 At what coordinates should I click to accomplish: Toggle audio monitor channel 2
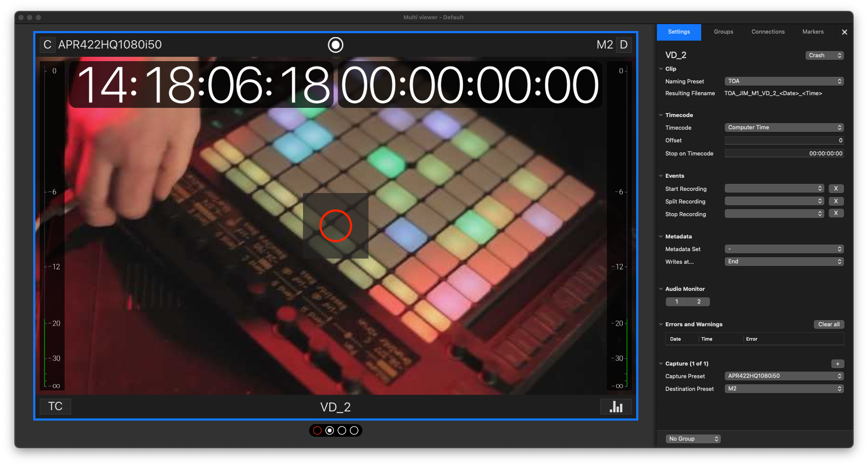tap(699, 302)
